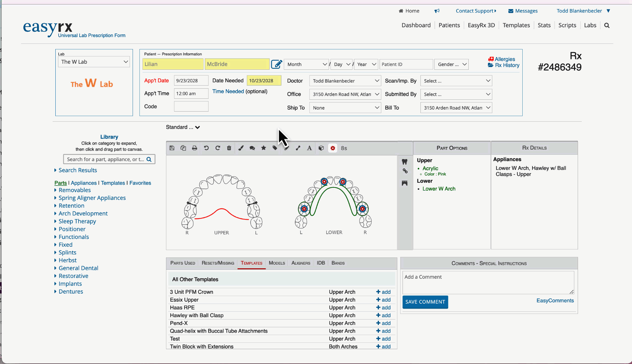
Task: Click the Save Comment button
Action: [425, 302]
